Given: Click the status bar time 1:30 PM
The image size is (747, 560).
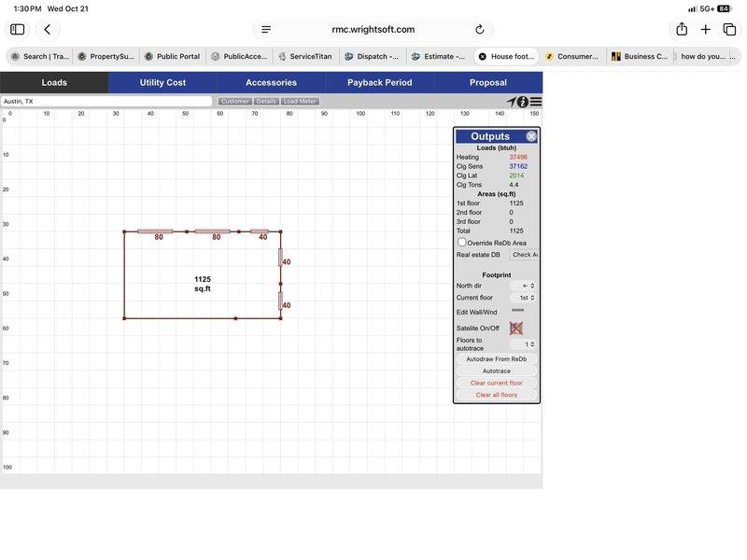Looking at the screenshot, I should (27, 8).
